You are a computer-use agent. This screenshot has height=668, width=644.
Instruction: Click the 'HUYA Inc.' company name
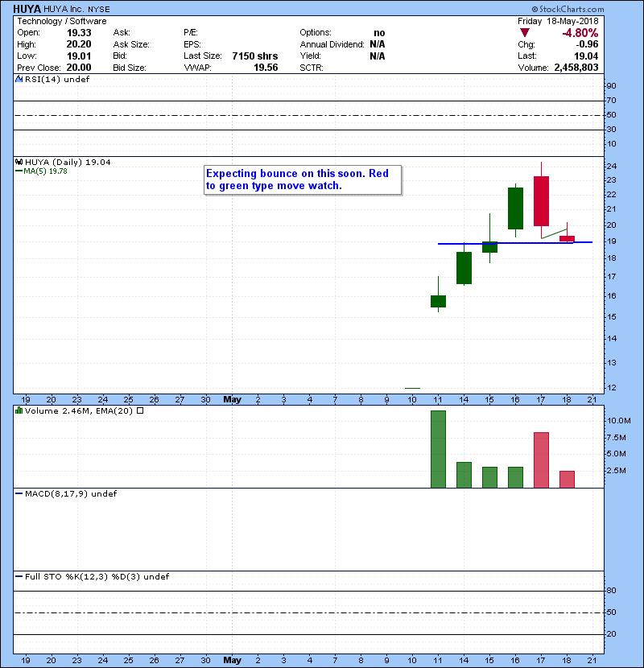(x=64, y=10)
